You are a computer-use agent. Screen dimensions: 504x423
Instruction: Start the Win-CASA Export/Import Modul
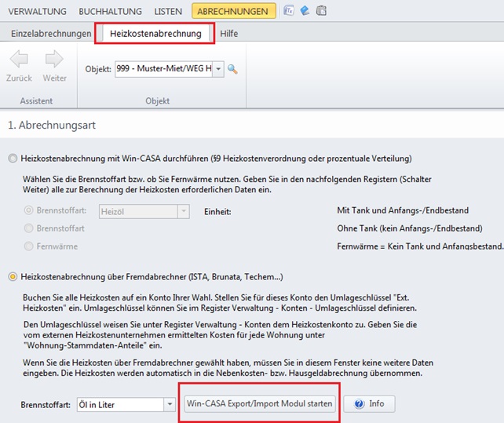click(259, 403)
